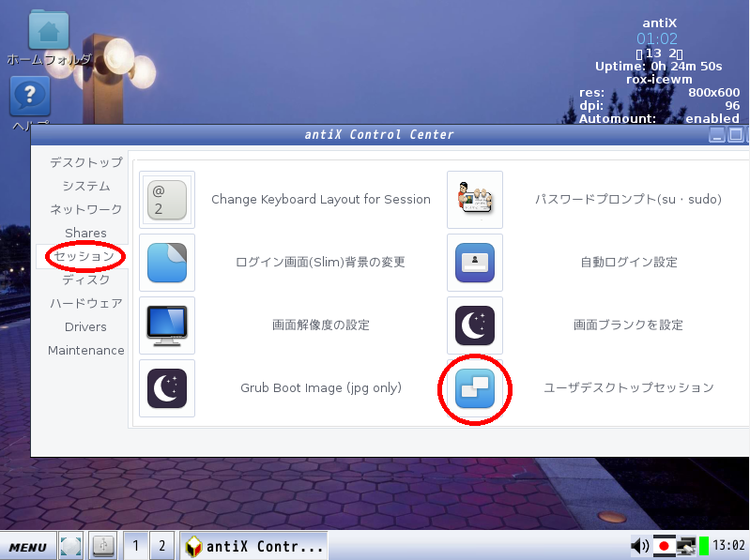Open the Home folder desktop icon
Viewport: 750px width, 560px height.
(49, 31)
